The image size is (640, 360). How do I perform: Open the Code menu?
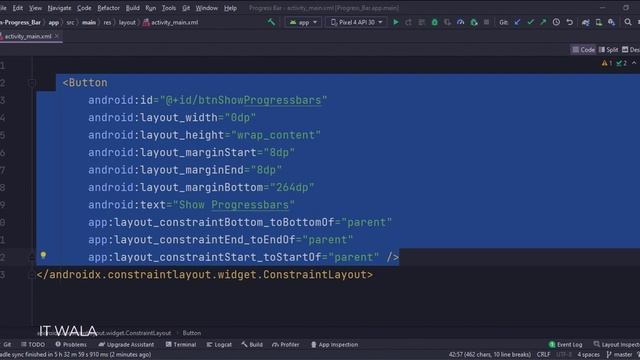point(84,8)
